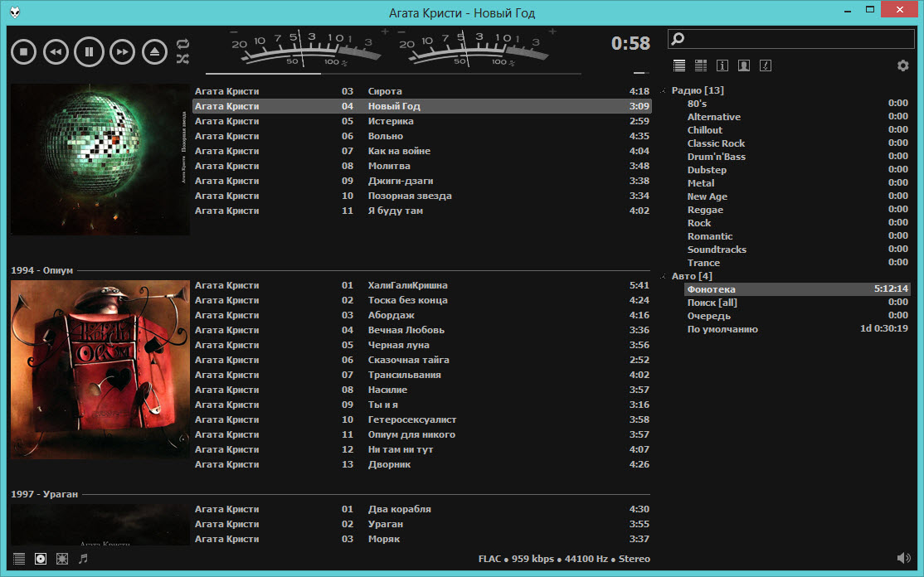Click the eject/open file button

(154, 52)
